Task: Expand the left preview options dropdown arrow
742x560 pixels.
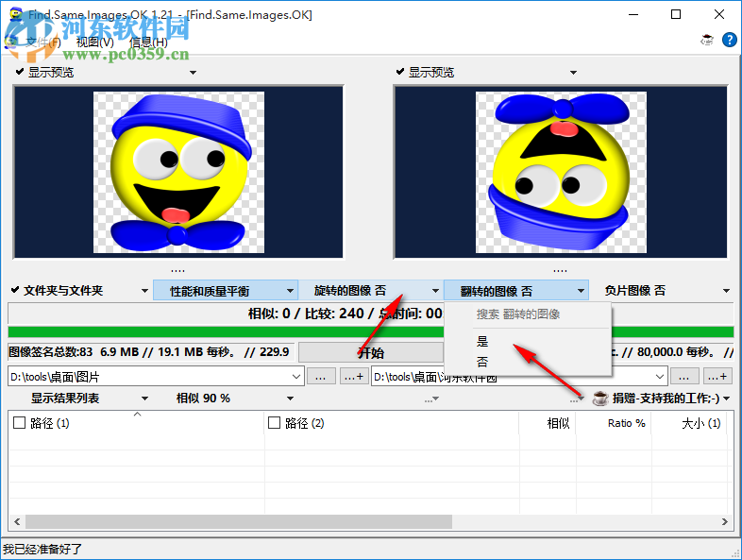Action: (194, 73)
